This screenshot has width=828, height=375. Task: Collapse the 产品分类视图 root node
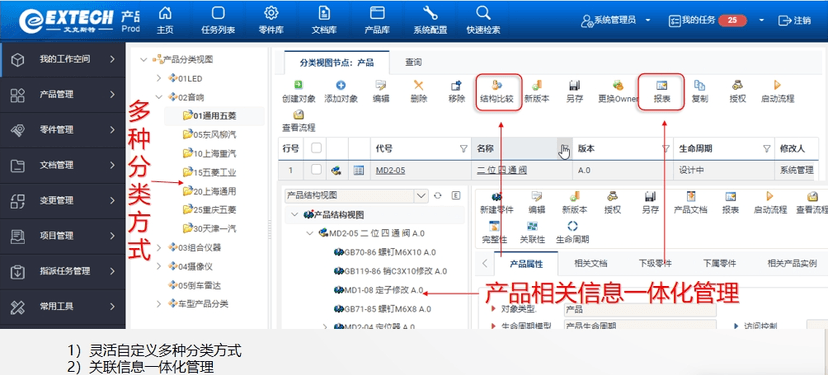pos(143,59)
